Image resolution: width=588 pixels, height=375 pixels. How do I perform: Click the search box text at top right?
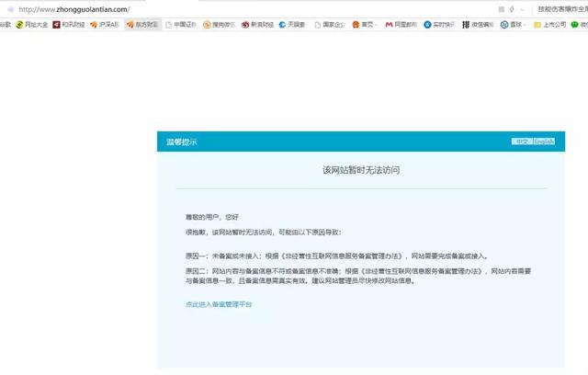pos(562,9)
